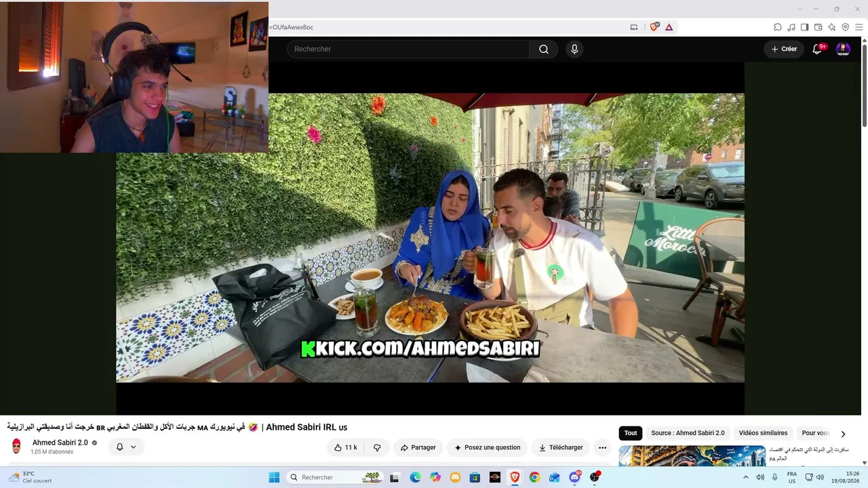
Task: Select "Source : Ahmed Sabiri 2.0" chip
Action: (x=688, y=433)
